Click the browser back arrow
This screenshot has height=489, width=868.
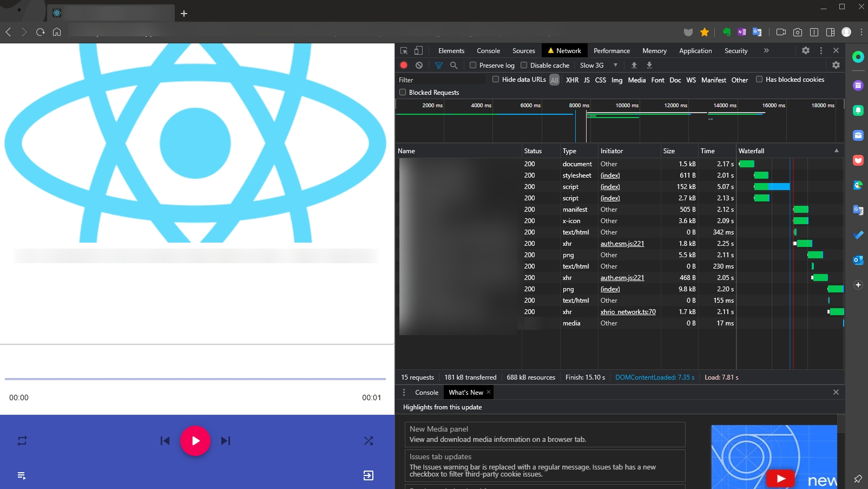tap(8, 32)
